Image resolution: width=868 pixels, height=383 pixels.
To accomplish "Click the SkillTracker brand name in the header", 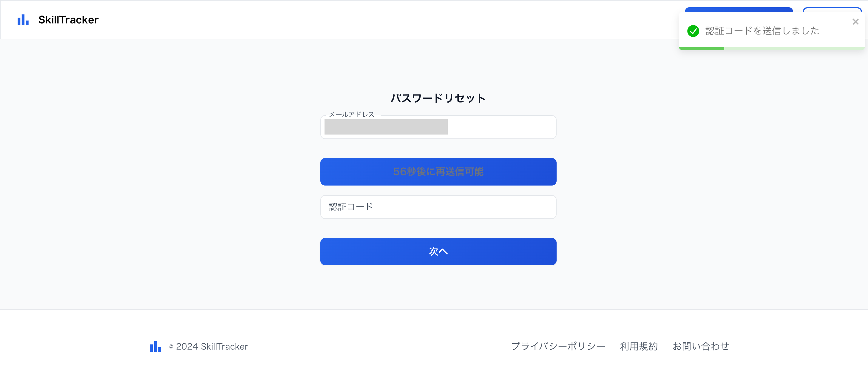I will (x=68, y=19).
